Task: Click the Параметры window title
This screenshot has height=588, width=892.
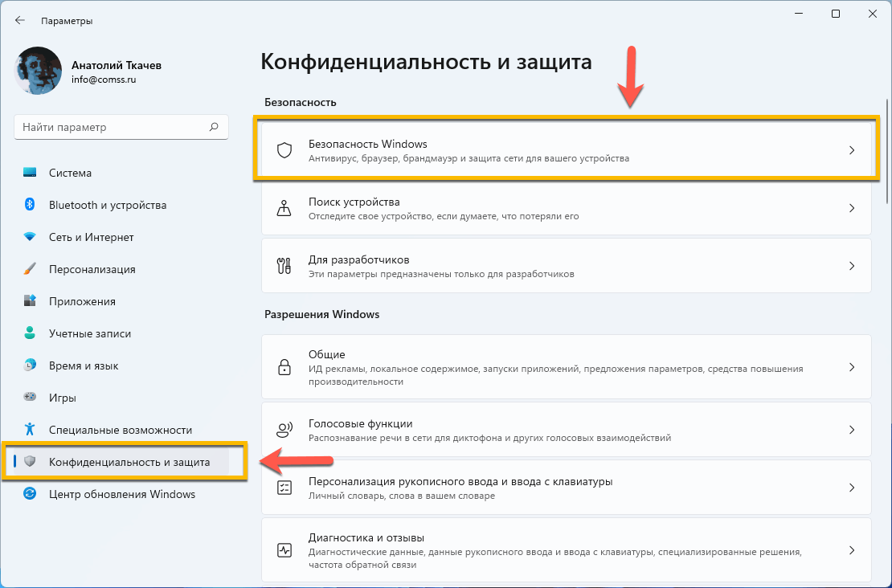Action: pyautogui.click(x=67, y=21)
